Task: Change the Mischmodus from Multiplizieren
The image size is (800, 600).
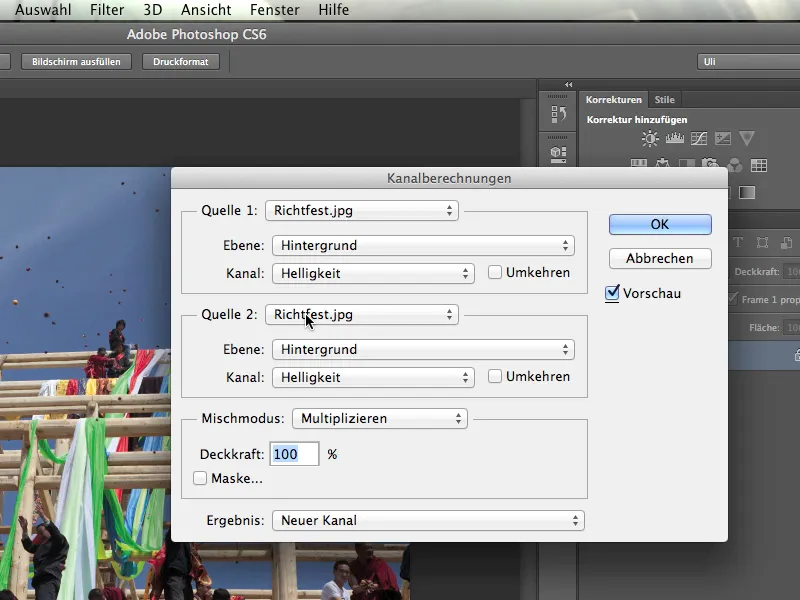Action: point(380,418)
